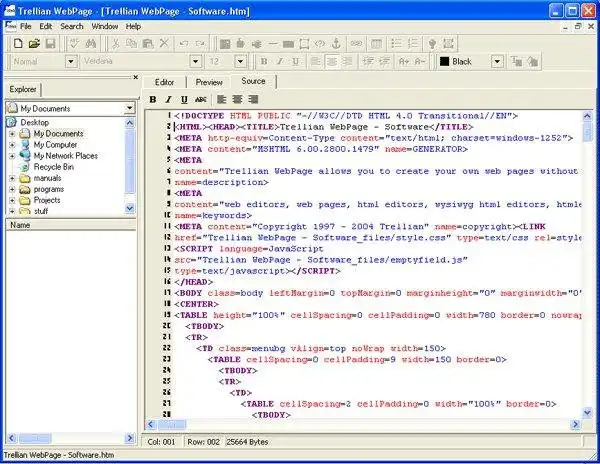
Task: Click the spell check icon
Action: click(x=74, y=43)
